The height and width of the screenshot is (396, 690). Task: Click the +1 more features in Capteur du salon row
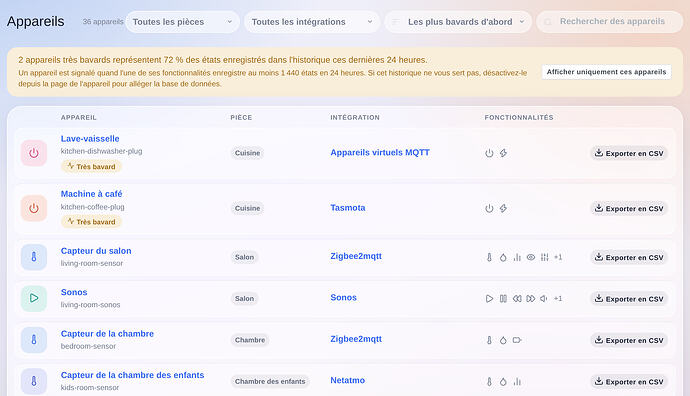pyautogui.click(x=558, y=257)
